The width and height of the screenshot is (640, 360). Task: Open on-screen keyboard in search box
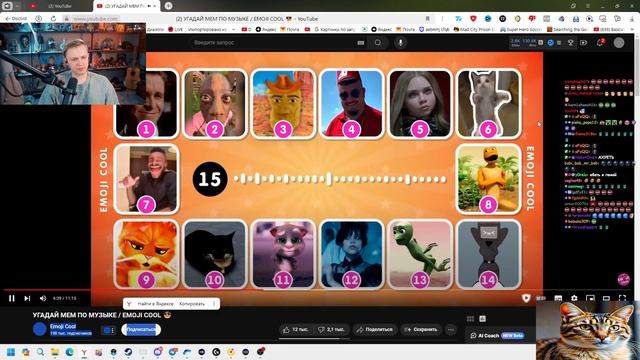[360, 42]
